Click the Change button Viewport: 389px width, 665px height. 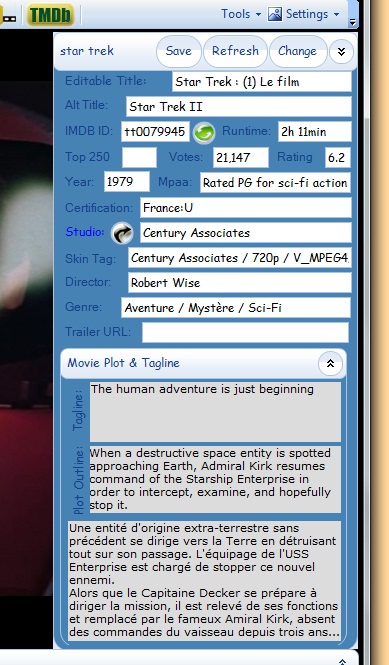click(298, 51)
